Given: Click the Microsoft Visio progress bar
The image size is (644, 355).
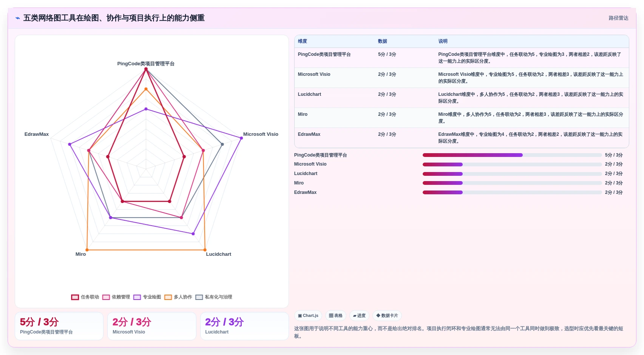Looking at the screenshot, I should pyautogui.click(x=512, y=164).
